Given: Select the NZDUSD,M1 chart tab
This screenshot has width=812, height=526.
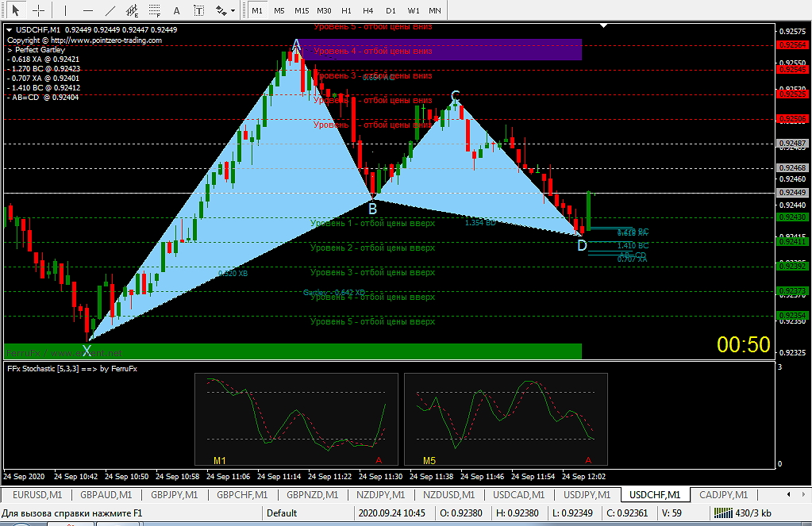Looking at the screenshot, I should tap(448, 495).
